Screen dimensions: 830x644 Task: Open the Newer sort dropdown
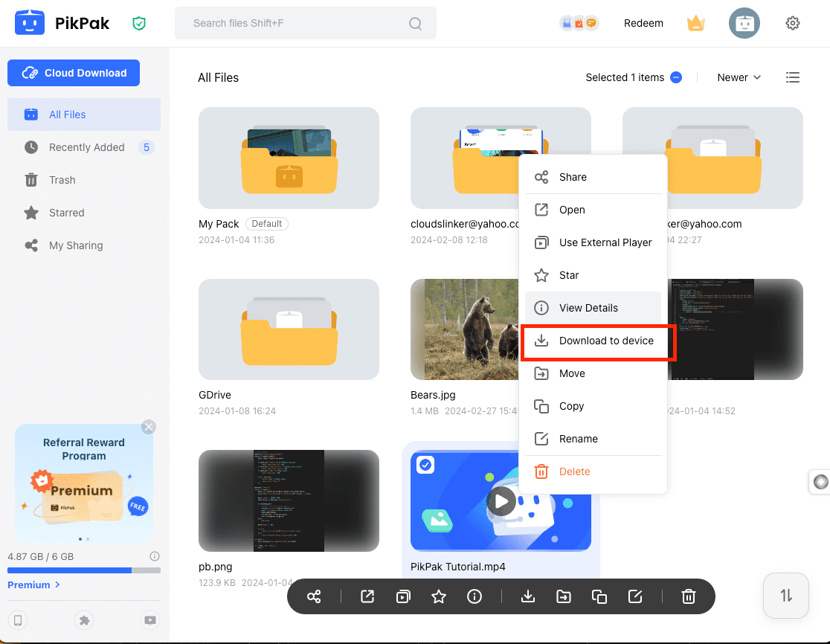coord(739,77)
